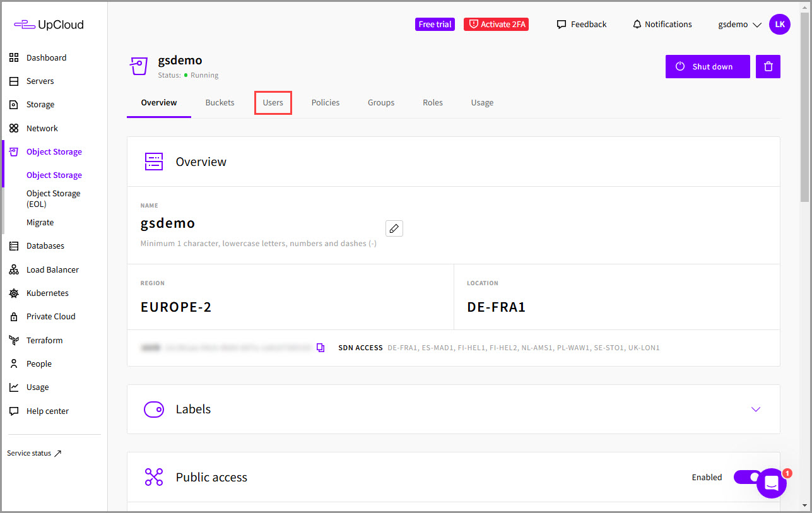Click the Object Storage bucket icon in sidebar

coord(14,152)
